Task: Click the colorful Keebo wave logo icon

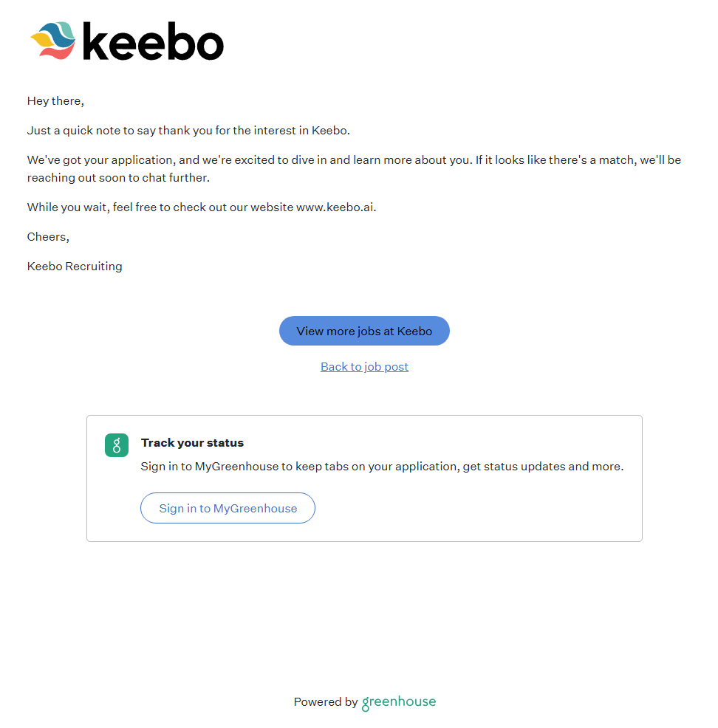Action: (x=53, y=41)
